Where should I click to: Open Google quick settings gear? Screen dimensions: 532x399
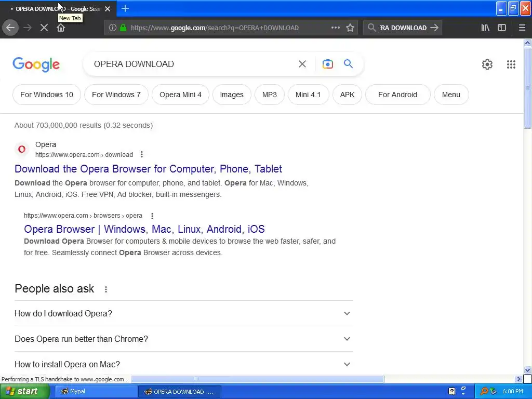487,64
